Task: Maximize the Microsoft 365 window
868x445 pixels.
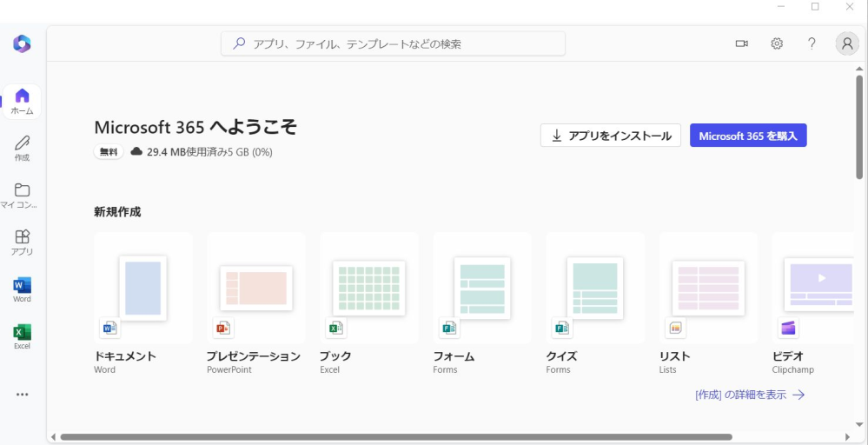Action: click(815, 7)
